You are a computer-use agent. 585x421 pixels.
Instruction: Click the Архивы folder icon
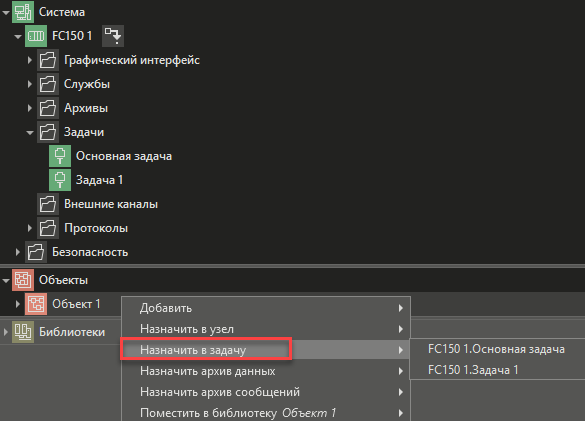pos(48,108)
